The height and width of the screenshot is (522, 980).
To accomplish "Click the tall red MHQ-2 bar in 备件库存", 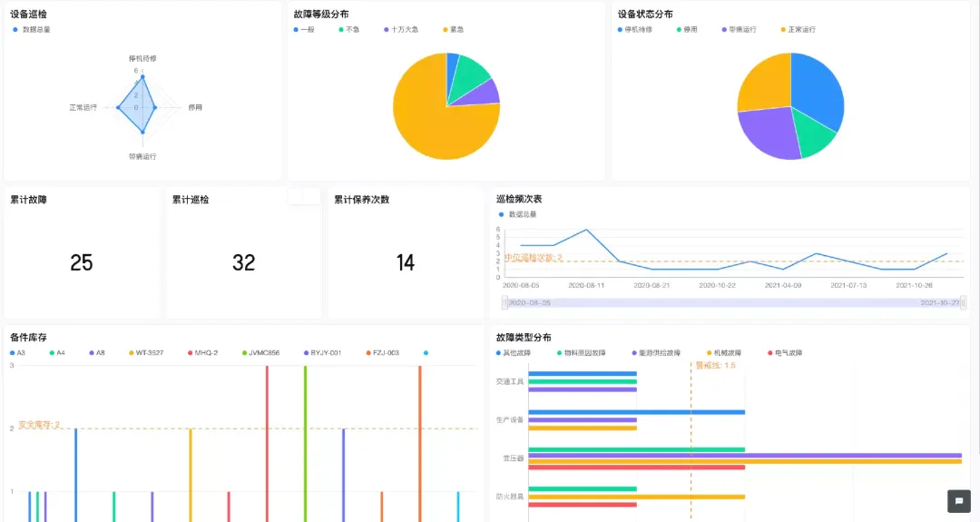I will coord(267,444).
